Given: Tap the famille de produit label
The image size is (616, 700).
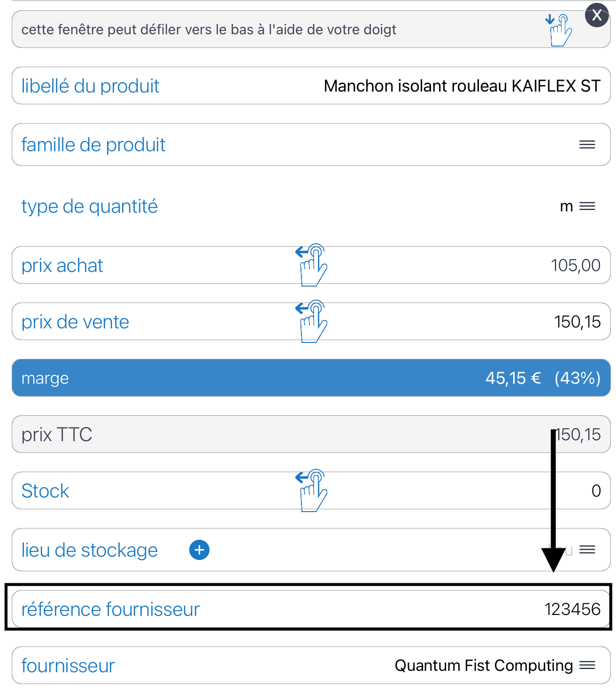Looking at the screenshot, I should tap(93, 145).
